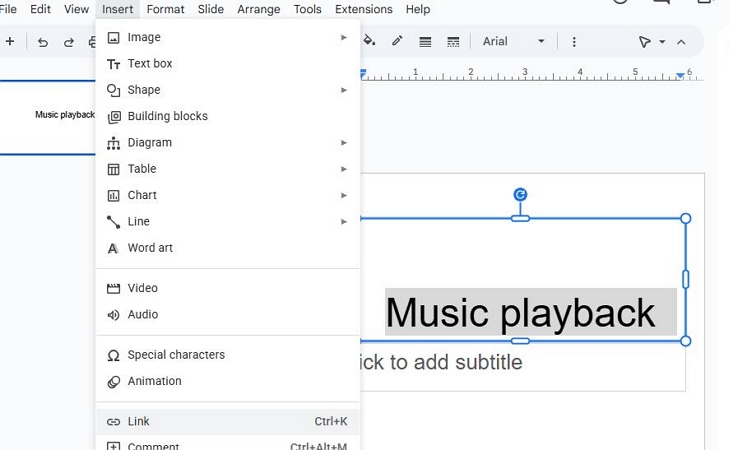This screenshot has width=730, height=450.
Task: Expand the Diagram submenu arrow
Action: coord(344,142)
